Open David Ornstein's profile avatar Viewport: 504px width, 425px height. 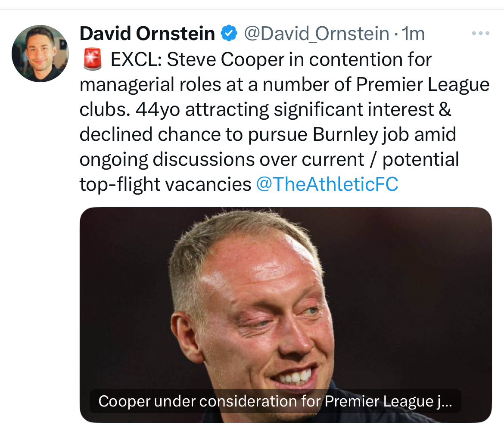40,53
